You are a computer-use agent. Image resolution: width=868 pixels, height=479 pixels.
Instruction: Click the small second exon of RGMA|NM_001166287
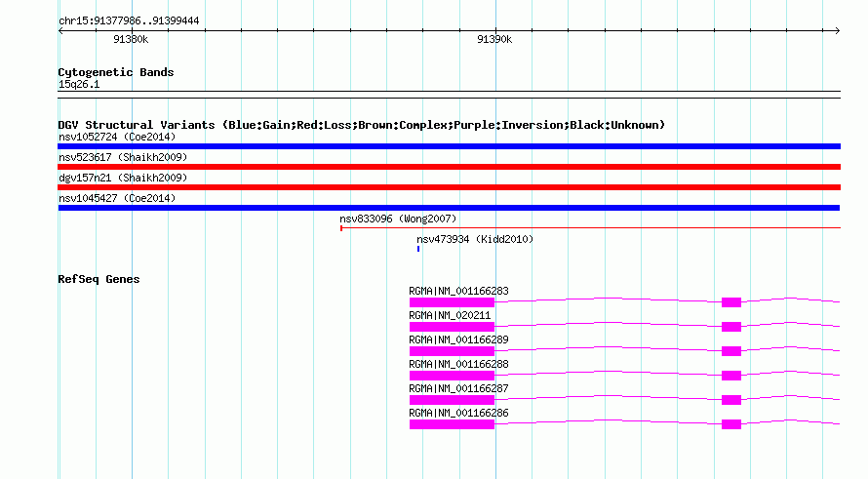tap(731, 400)
